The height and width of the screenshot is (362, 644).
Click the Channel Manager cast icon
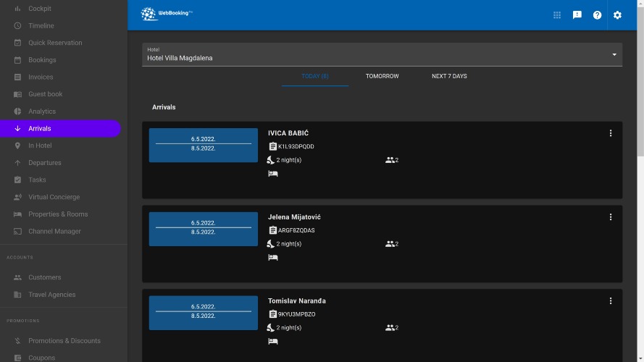[17, 232]
